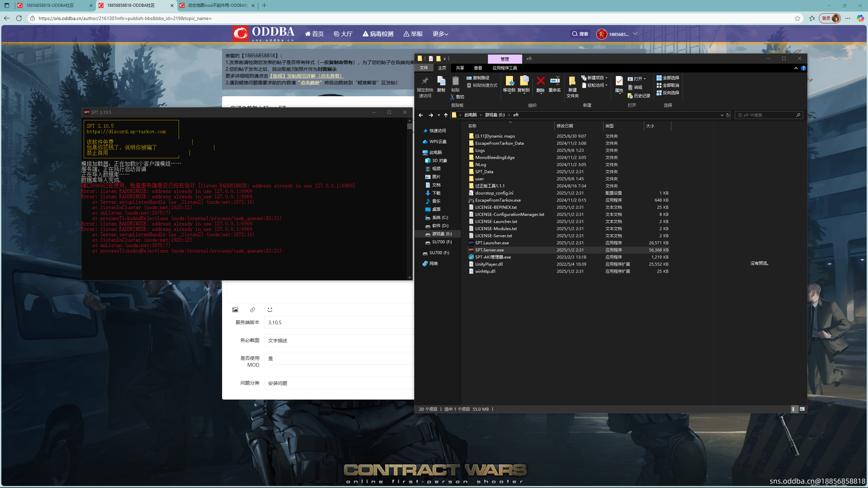
Task: Click the New folder (新建文件夹) icon
Action: click(x=572, y=81)
